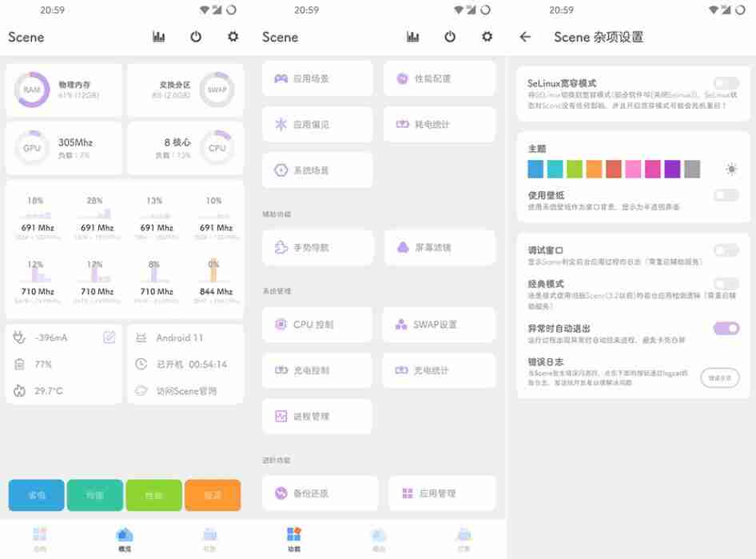Tap the GPU ring gauge

coord(32,148)
